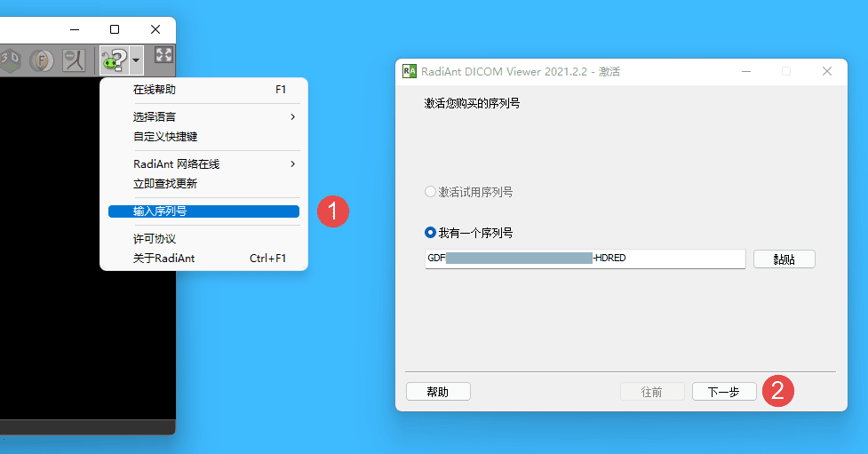Viewport: 868px width, 454px height.
Task: Click the 黏贴 paste button
Action: pos(784,259)
